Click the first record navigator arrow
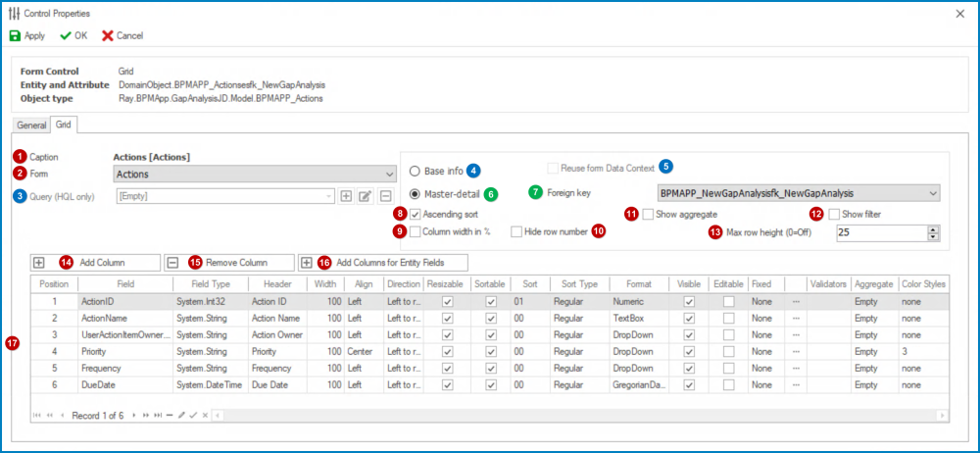The width and height of the screenshot is (980, 453). 37,416
